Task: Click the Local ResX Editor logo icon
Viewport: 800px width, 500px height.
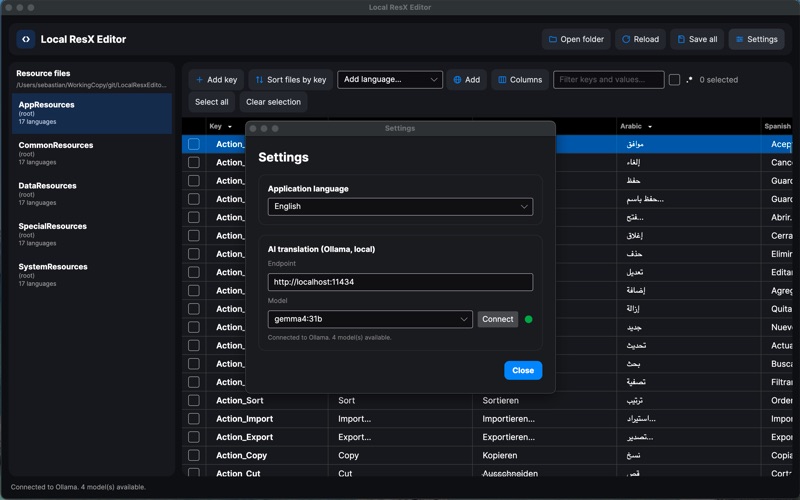Action: pyautogui.click(x=26, y=39)
